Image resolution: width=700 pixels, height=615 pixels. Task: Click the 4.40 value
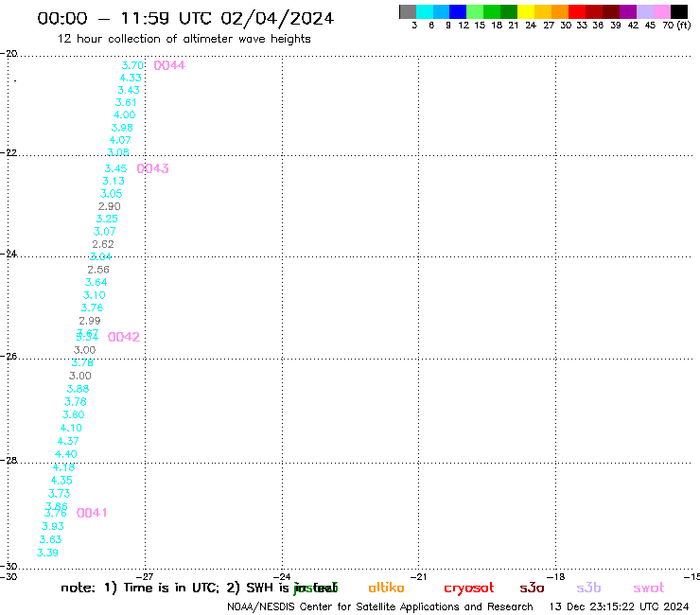(66, 454)
